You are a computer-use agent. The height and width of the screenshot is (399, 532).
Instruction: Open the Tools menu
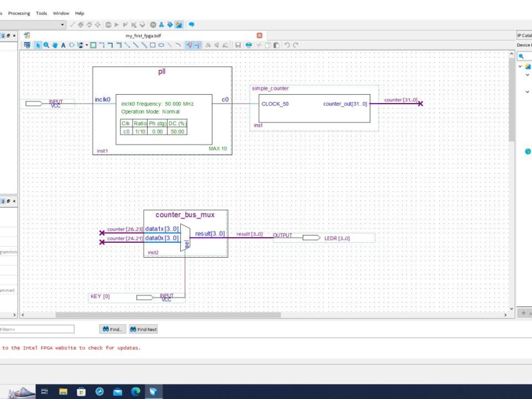click(x=42, y=13)
